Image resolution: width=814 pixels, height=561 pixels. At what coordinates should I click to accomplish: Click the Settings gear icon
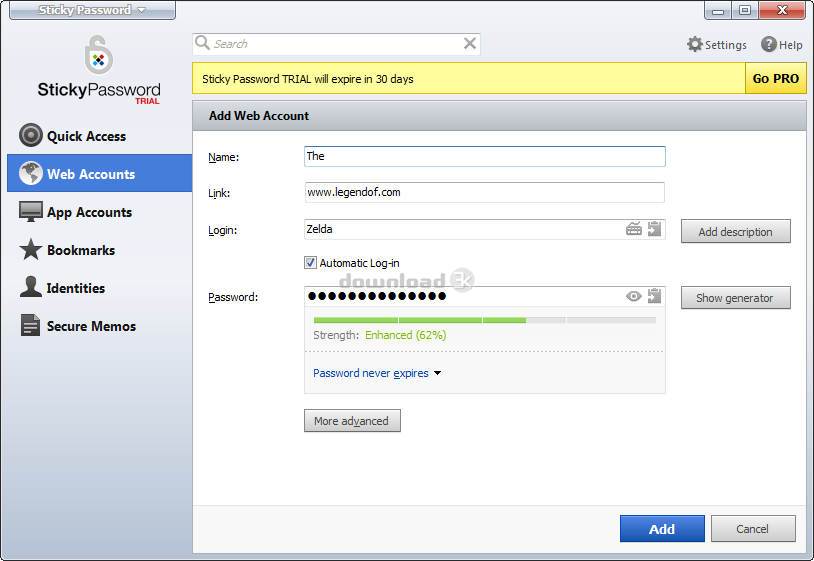pyautogui.click(x=695, y=45)
